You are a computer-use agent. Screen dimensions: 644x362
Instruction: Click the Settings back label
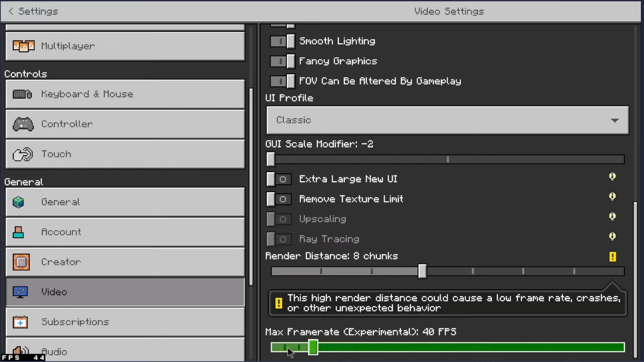click(x=38, y=11)
